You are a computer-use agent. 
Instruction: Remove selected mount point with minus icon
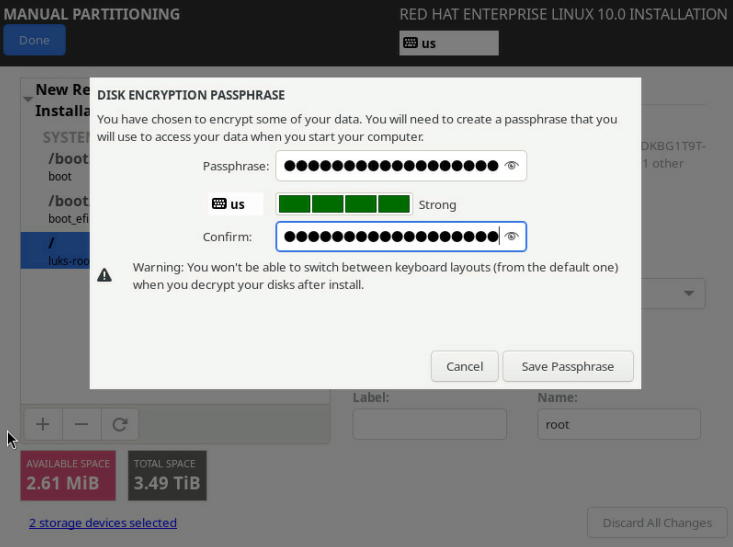point(81,425)
